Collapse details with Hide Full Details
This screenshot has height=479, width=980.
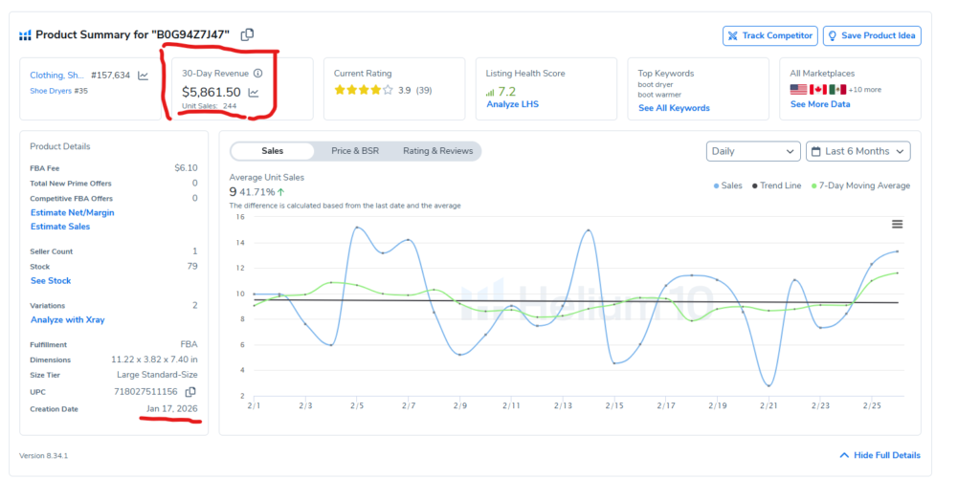click(x=879, y=455)
